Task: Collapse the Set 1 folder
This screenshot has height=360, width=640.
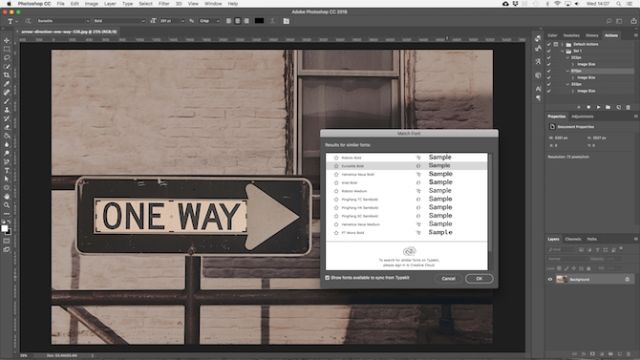Action: pyautogui.click(x=562, y=51)
